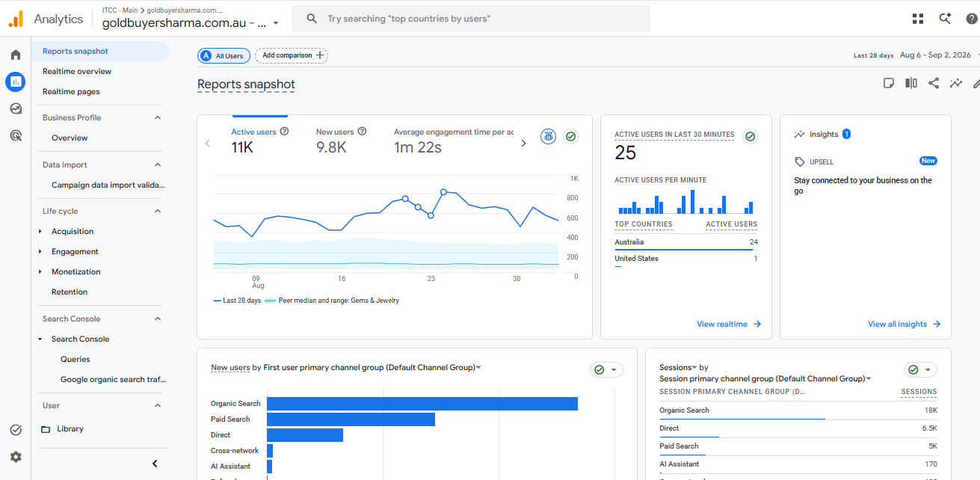This screenshot has width=980, height=480.
Task: Expand the Engagement tree item
Action: [40, 252]
